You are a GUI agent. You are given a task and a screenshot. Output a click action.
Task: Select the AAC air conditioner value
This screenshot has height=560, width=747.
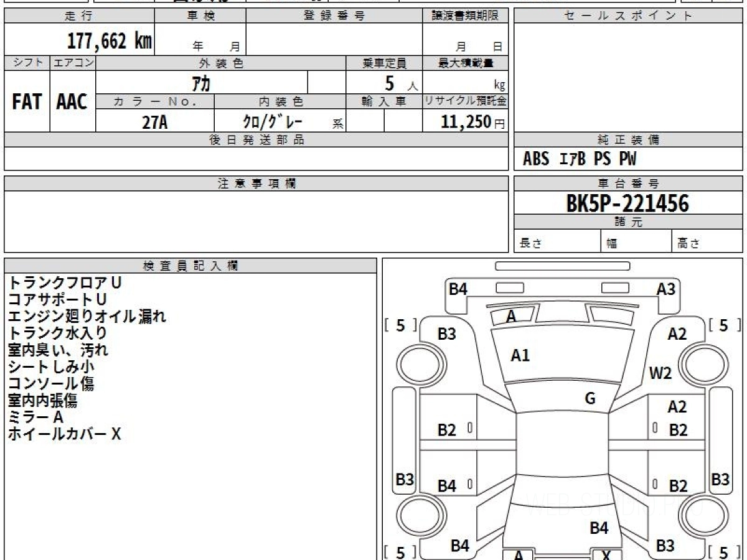pos(72,102)
